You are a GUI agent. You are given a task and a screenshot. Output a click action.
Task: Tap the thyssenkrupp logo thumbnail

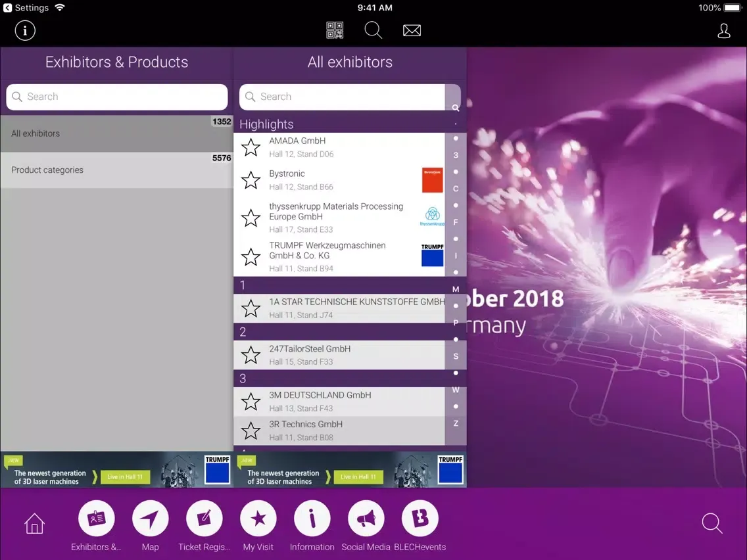[x=432, y=216]
